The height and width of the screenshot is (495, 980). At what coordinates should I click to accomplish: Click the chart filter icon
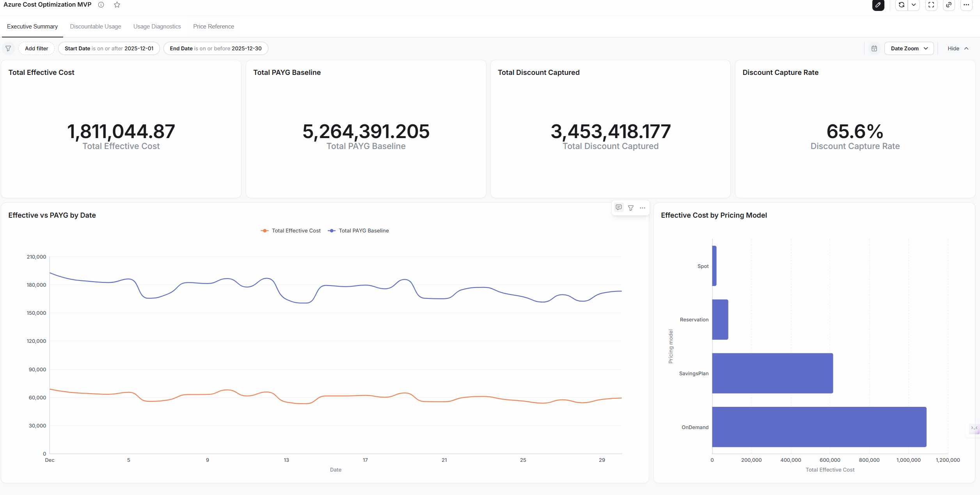[631, 208]
